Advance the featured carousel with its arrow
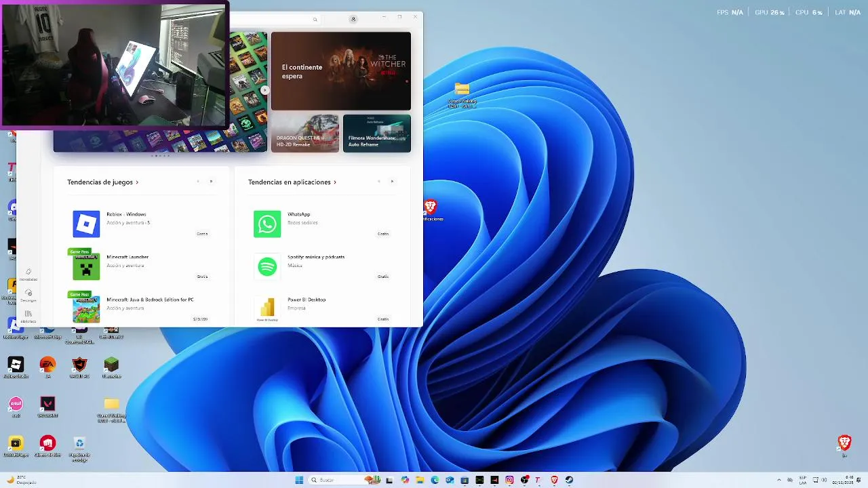This screenshot has width=868, height=488. tap(265, 90)
